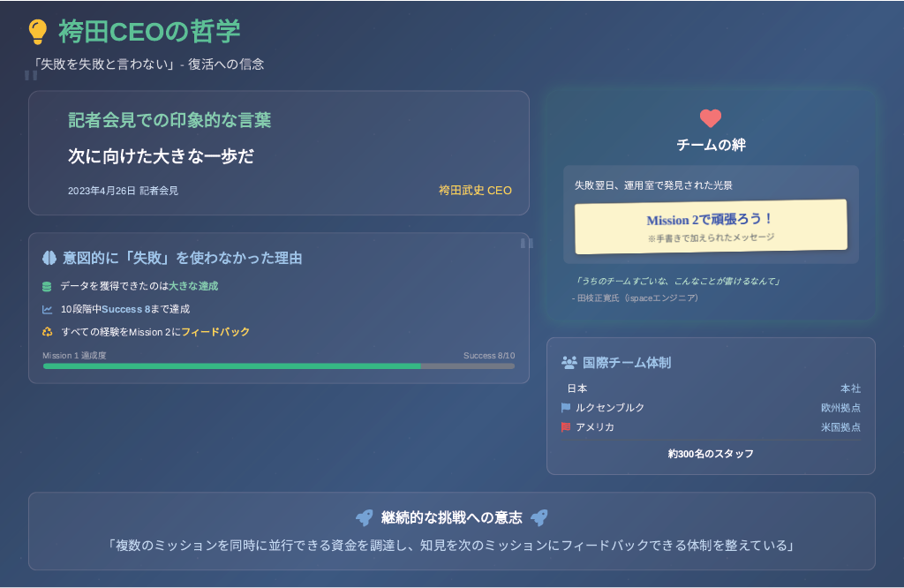Image resolution: width=904 pixels, height=588 pixels.
Task: Click the red flag icon by アメリカ
Action: pos(566,427)
